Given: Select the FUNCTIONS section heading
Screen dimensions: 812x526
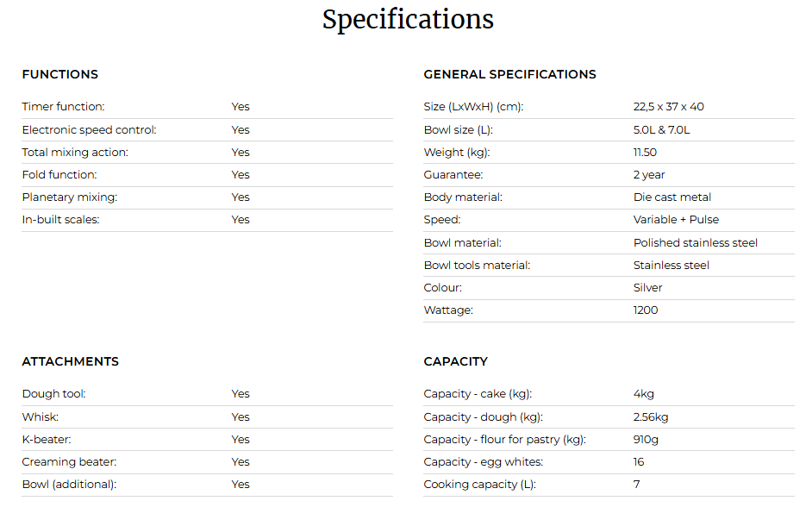Looking at the screenshot, I should (60, 75).
